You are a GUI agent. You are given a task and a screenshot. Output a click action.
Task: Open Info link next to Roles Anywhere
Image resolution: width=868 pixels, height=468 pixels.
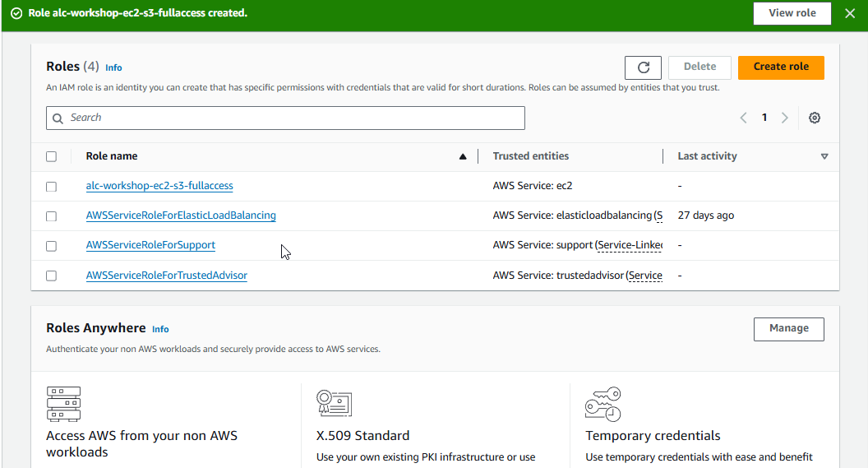[x=160, y=329]
